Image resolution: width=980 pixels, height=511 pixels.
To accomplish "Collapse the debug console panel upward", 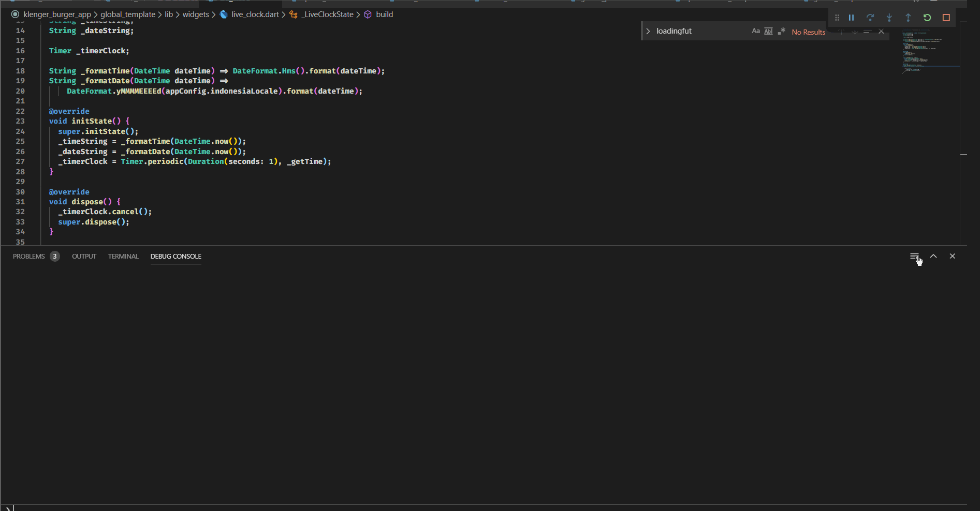I will coord(933,256).
